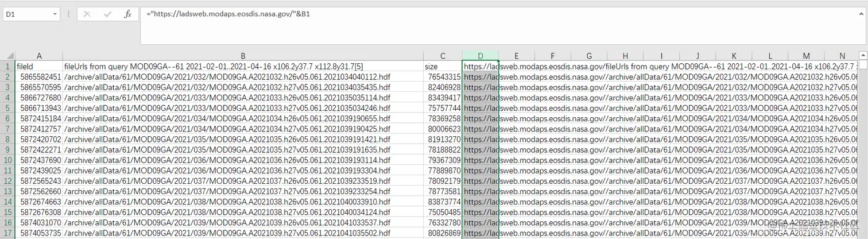868x239 pixels.
Task: Select cell with fileId 5872437690
Action: click(39, 160)
